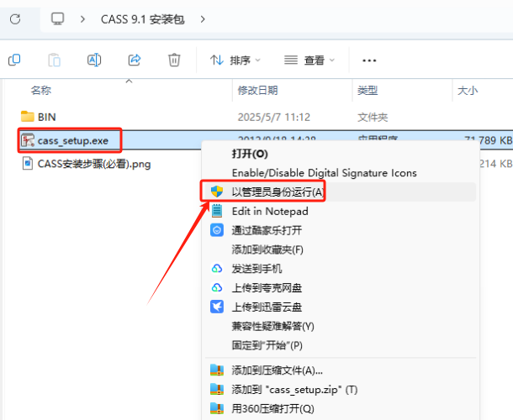Screen dimensions: 513x420
Task: Click the refresh icon in the address bar
Action: pyautogui.click(x=15, y=19)
